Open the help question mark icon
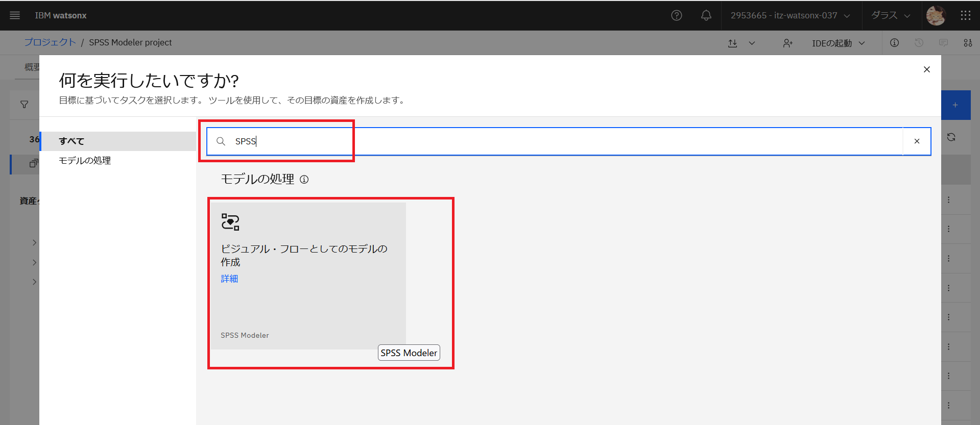The height and width of the screenshot is (425, 980). tap(677, 15)
